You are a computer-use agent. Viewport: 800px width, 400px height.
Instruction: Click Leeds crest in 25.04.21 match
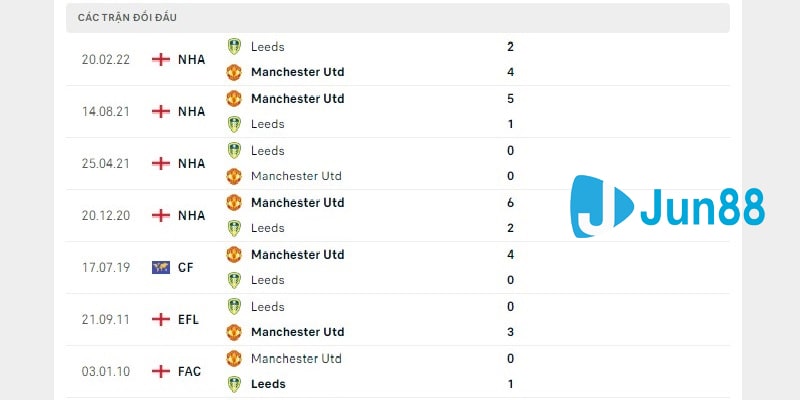pos(234,150)
